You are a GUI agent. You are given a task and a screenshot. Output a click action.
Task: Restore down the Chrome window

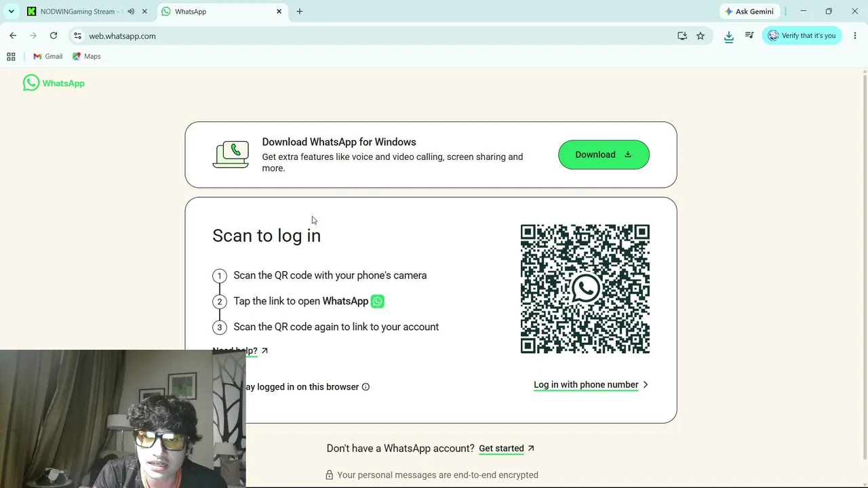(x=829, y=12)
